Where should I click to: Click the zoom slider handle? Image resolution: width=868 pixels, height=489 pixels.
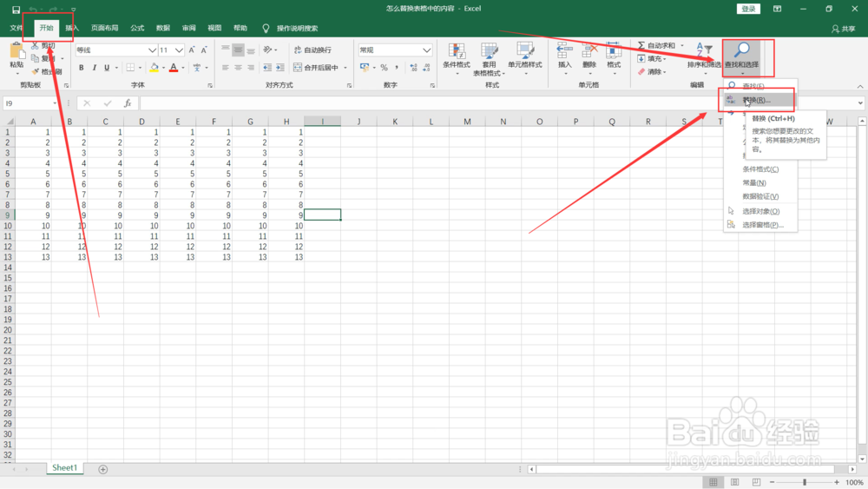[x=805, y=482]
